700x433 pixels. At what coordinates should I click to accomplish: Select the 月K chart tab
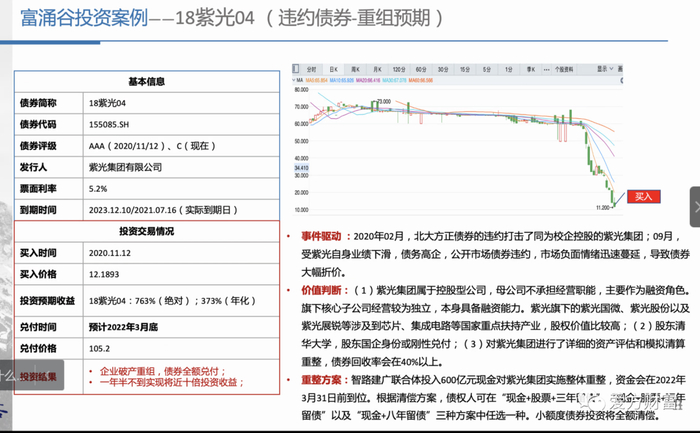[x=377, y=69]
